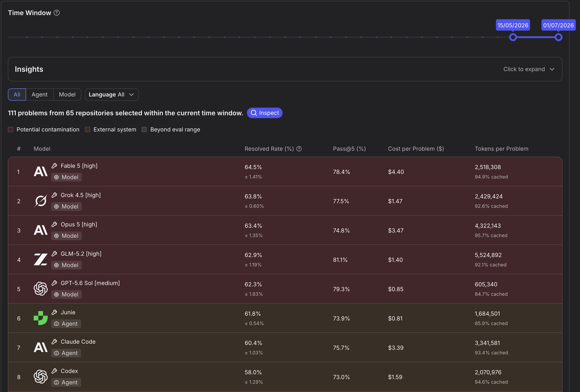Click the Anthropic logo beside Opus 5

point(41,230)
